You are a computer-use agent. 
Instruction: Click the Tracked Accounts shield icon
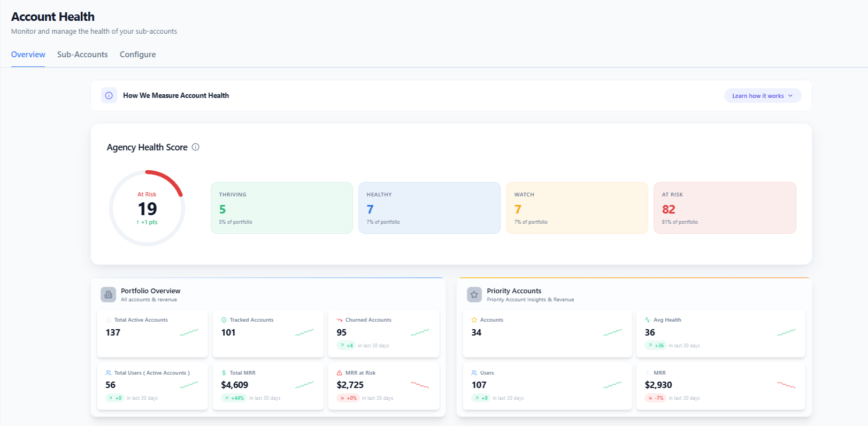tap(224, 320)
